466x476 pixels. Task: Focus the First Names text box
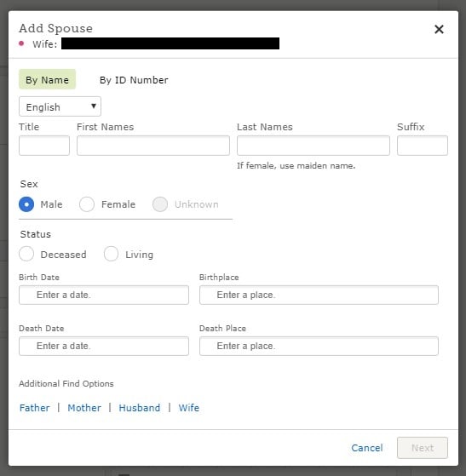click(x=153, y=146)
